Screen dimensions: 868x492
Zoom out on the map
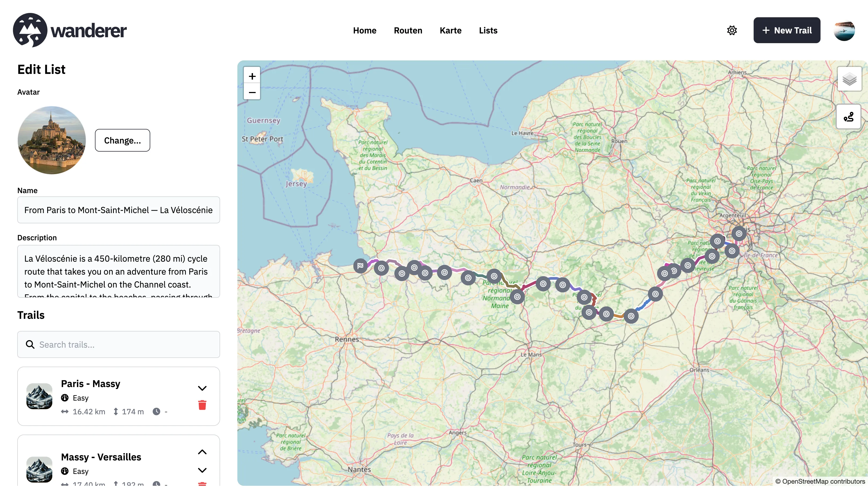pos(252,92)
